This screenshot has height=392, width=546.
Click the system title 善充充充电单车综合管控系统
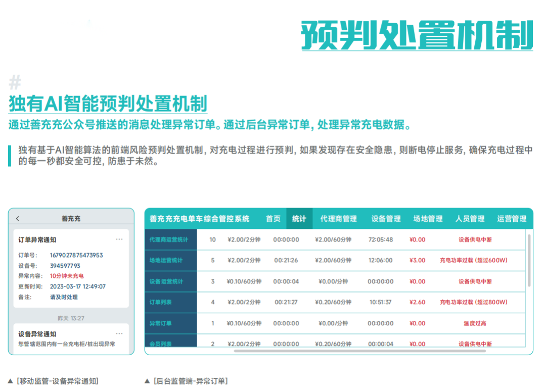[200, 219]
